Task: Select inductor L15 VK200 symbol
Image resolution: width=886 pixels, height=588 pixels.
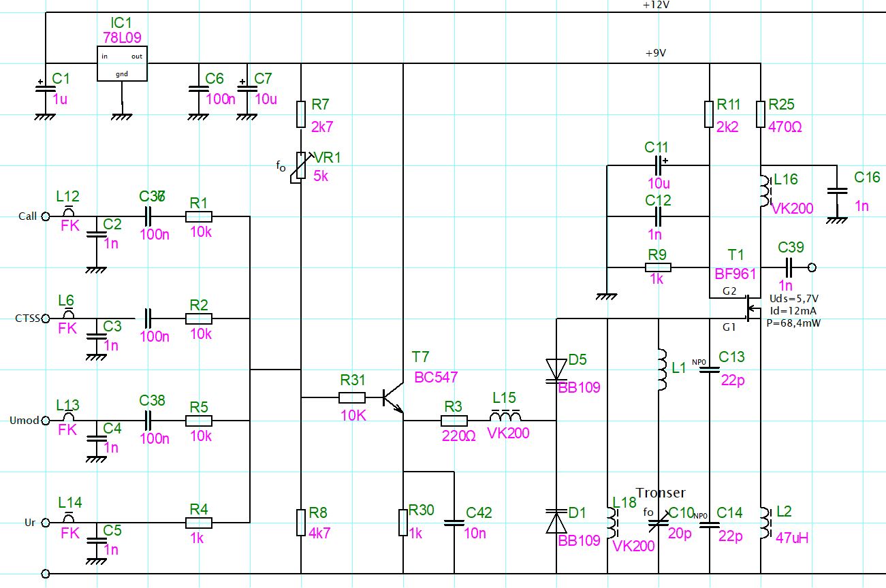Action: click(505, 415)
